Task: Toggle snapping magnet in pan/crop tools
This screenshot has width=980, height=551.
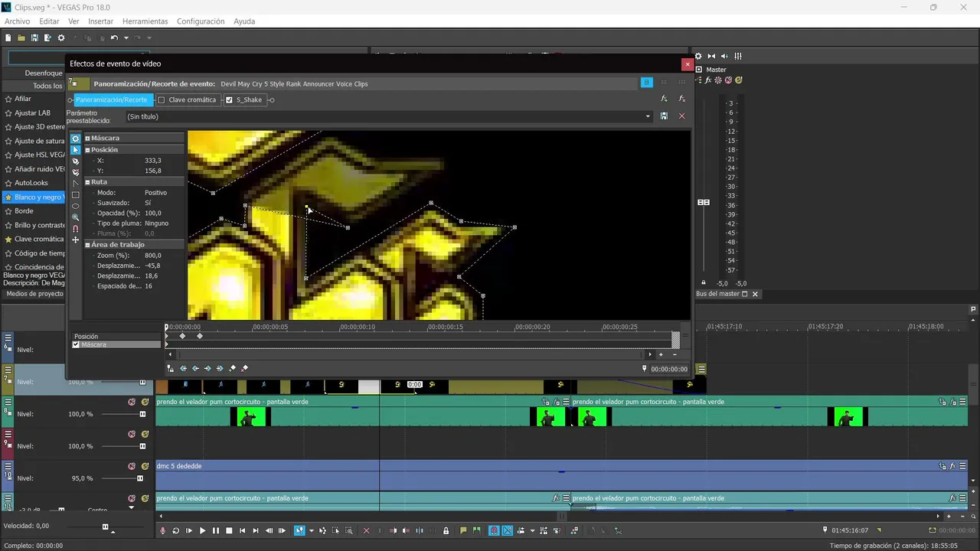Action: [x=76, y=229]
